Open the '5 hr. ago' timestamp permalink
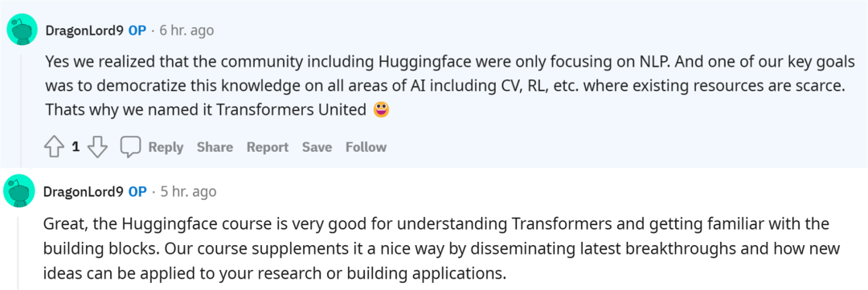The width and height of the screenshot is (868, 290). (x=188, y=191)
